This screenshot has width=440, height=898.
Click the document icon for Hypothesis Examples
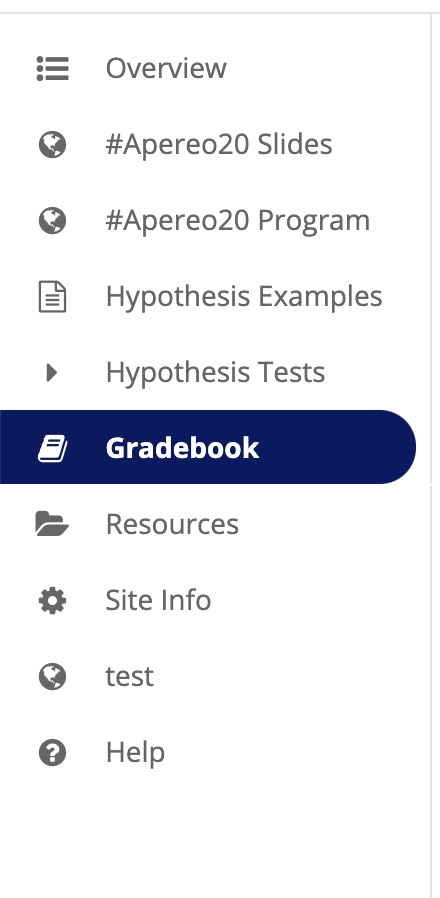point(53,297)
